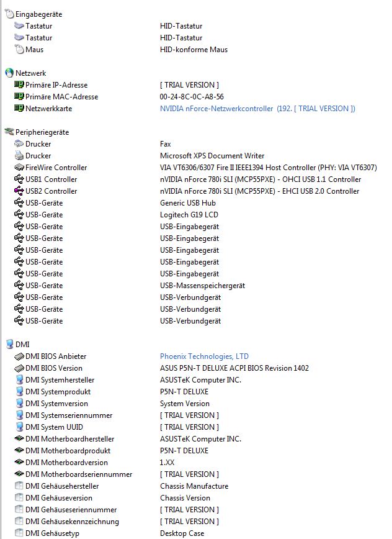
Task: Click the ASUS P5N-T DELUXE ACPI BIOS value
Action: [x=234, y=368]
